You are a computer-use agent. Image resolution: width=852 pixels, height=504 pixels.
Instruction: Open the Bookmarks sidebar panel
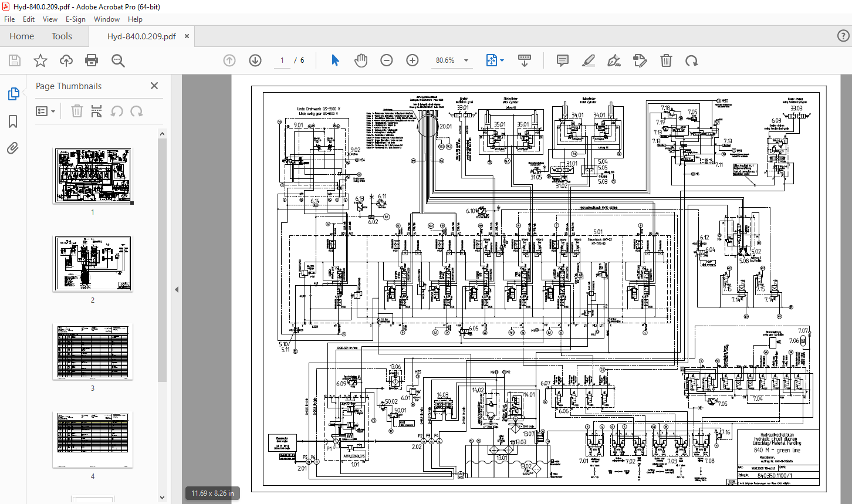click(13, 121)
